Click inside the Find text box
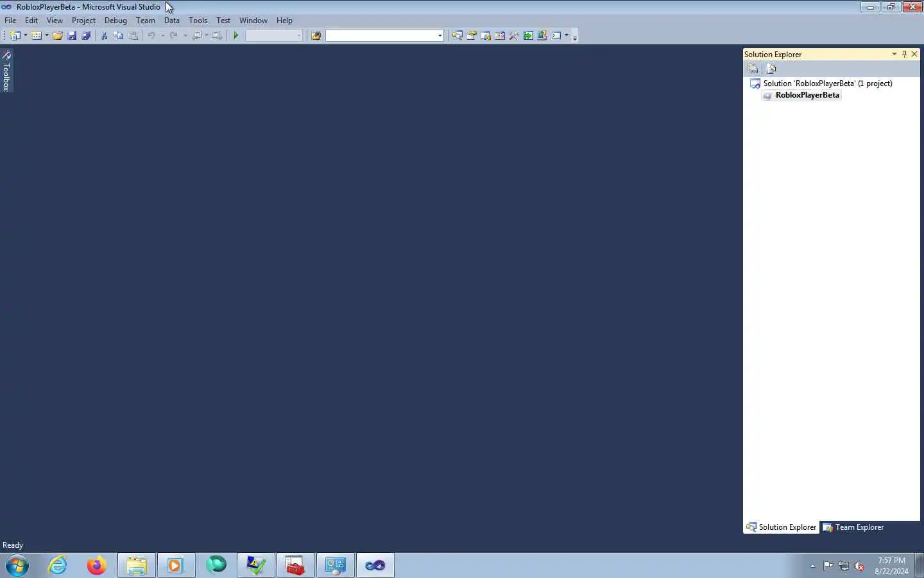This screenshot has width=924, height=578. [x=381, y=35]
